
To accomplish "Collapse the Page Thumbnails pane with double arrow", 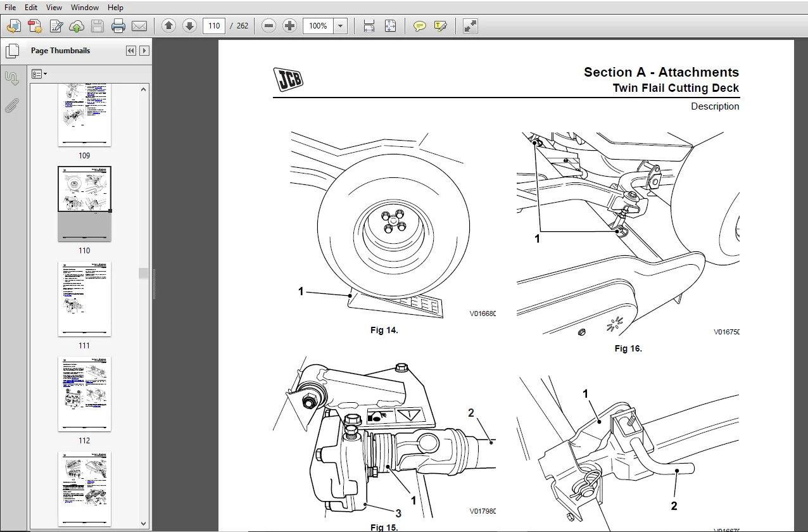I will [x=131, y=51].
